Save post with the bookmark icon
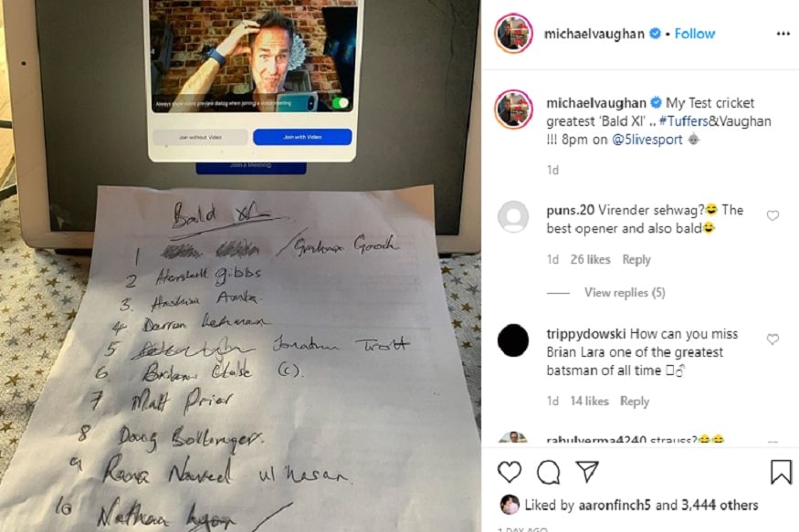Screen dimensions: 799x532 781,472
